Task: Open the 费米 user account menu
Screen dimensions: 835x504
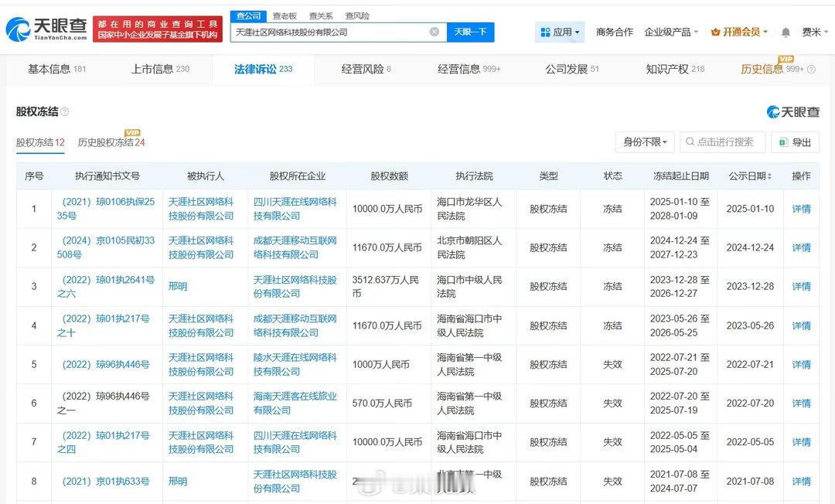Action: 815,32
